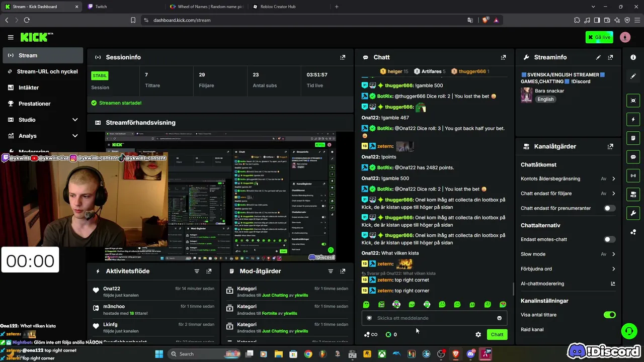The width and height of the screenshot is (644, 362).
Task: Select Stream in the left sidebar
Action: pos(43,55)
